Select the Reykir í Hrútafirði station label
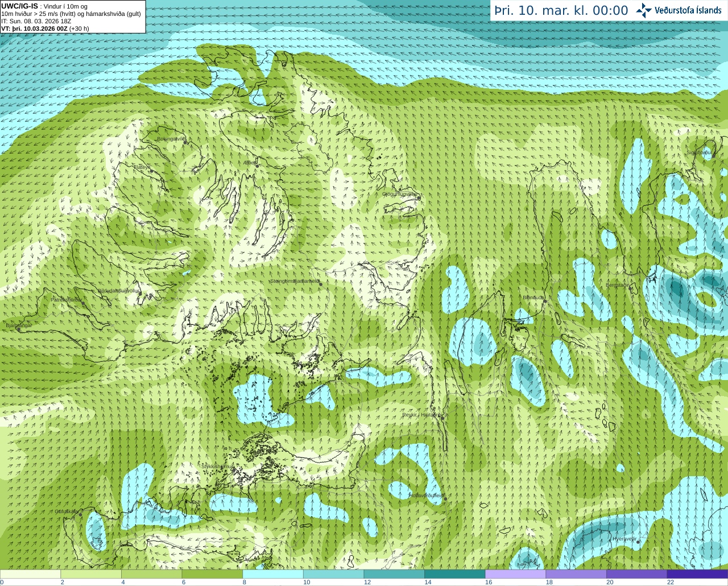728x586 pixels. 421,415
